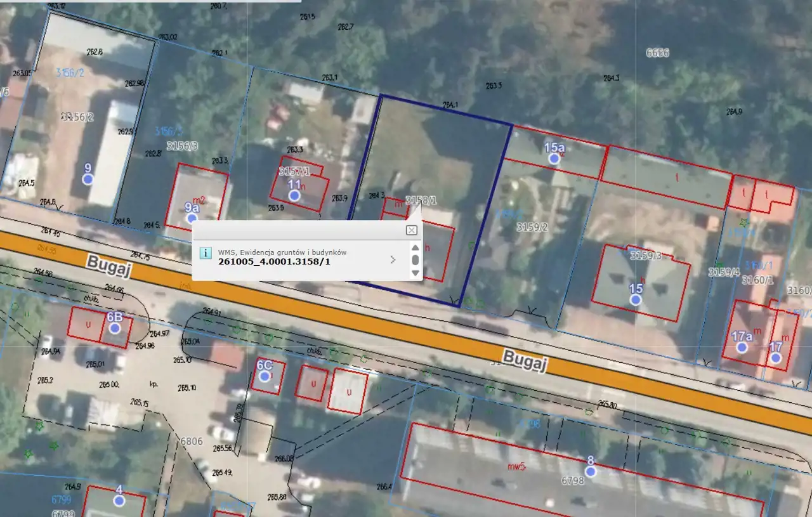Screen dimensions: 812x517
Task: Select address point marker 17a
Action: click(x=742, y=347)
